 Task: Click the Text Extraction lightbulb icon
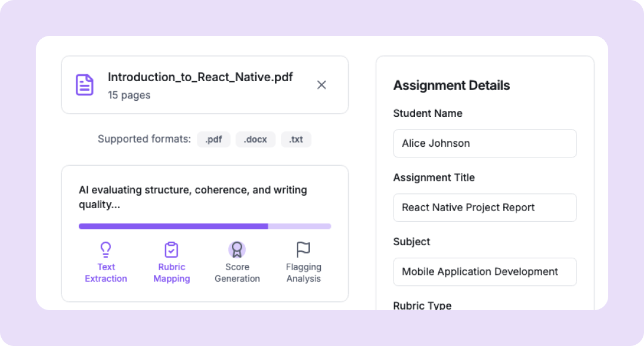pos(106,249)
